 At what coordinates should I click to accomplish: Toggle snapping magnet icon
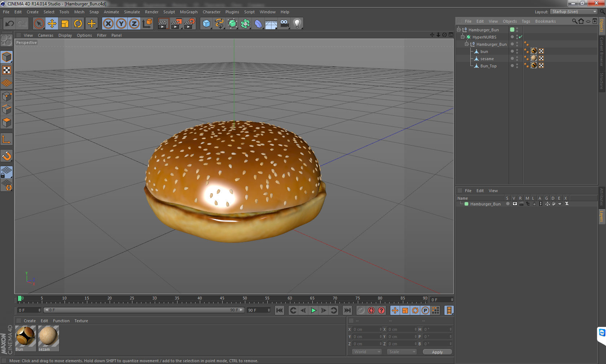7,156
